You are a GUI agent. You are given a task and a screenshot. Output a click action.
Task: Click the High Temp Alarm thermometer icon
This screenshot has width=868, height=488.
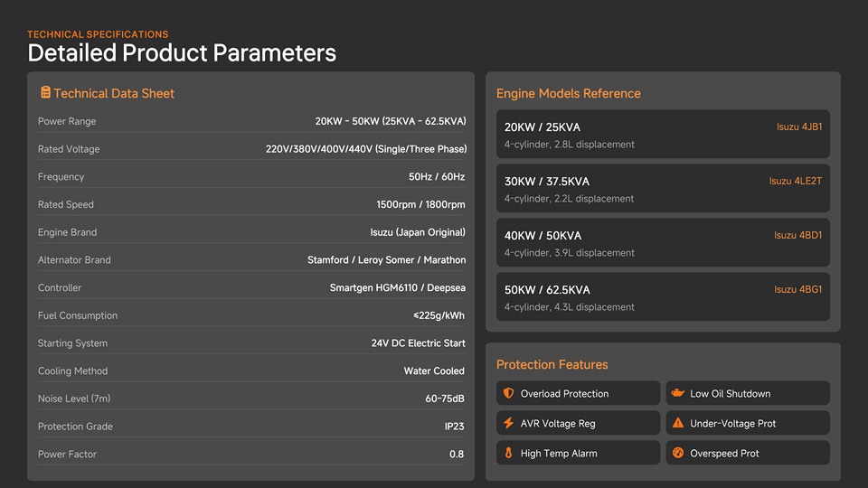pos(508,453)
